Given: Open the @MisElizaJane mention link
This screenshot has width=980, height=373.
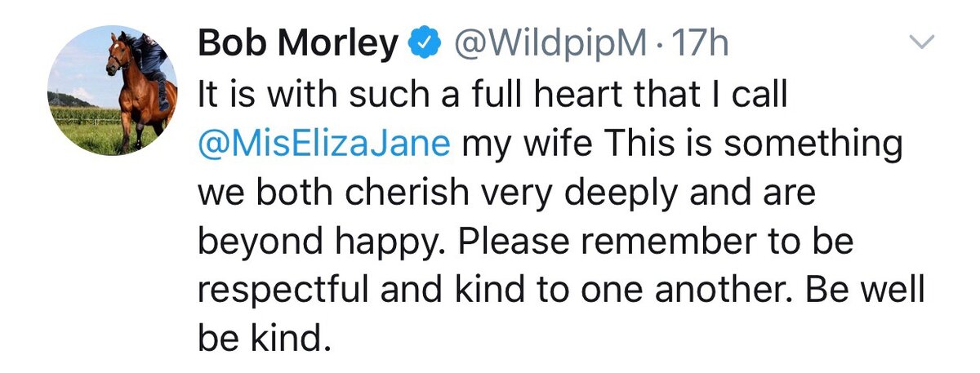Looking at the screenshot, I should [x=324, y=145].
